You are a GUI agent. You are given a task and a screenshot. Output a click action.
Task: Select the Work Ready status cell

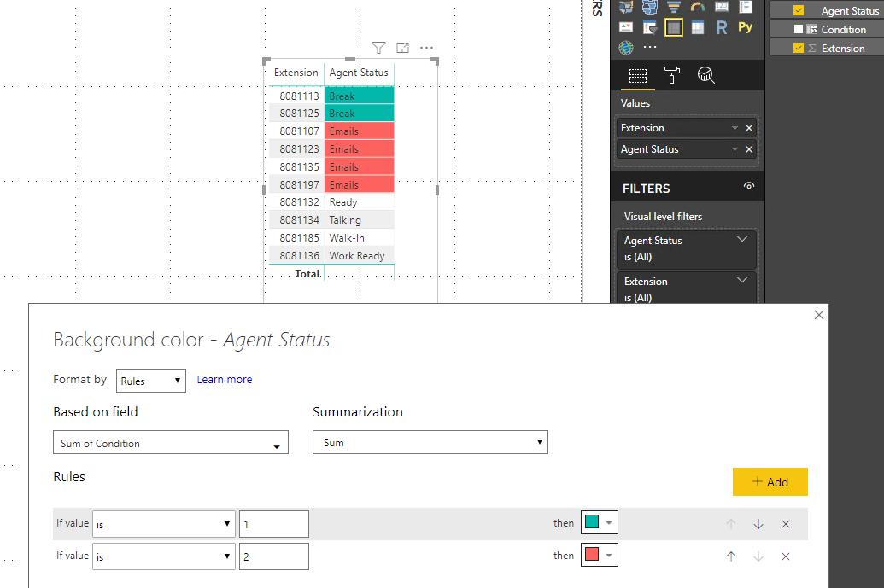357,256
